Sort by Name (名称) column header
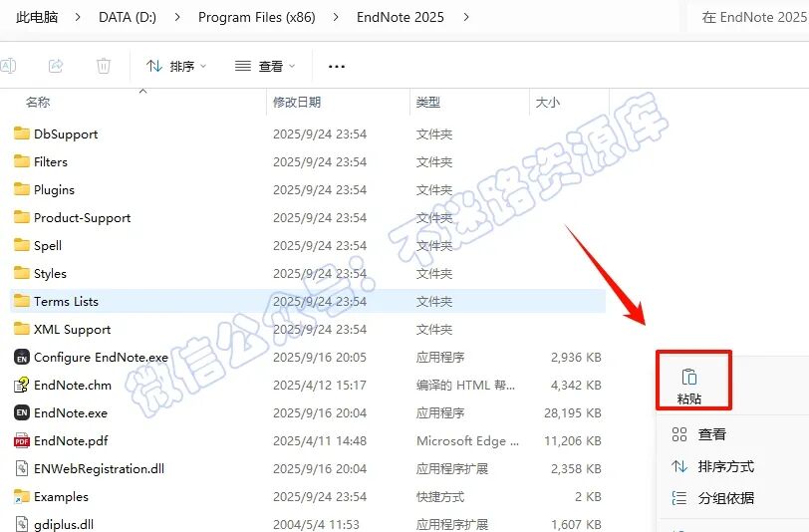The height and width of the screenshot is (532, 809). tap(38, 103)
